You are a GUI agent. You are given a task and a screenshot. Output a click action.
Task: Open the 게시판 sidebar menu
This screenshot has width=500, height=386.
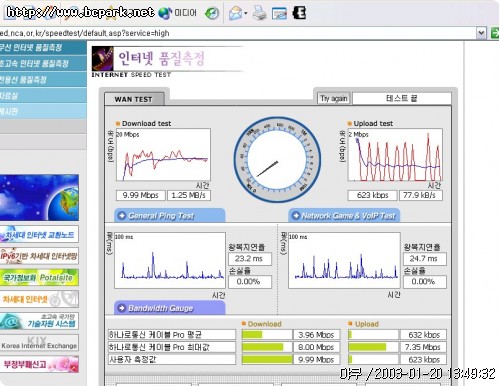(x=43, y=111)
